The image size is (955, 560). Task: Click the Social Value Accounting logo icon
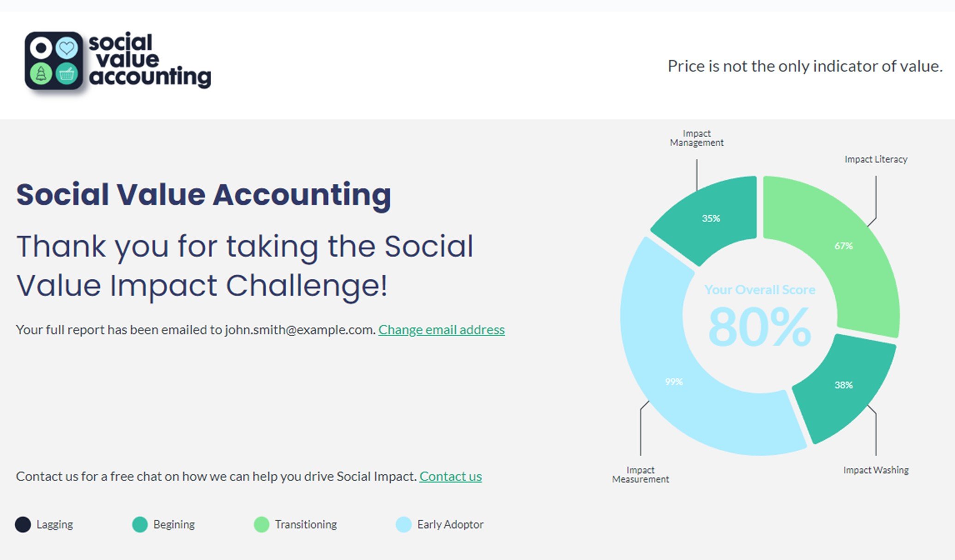point(54,60)
